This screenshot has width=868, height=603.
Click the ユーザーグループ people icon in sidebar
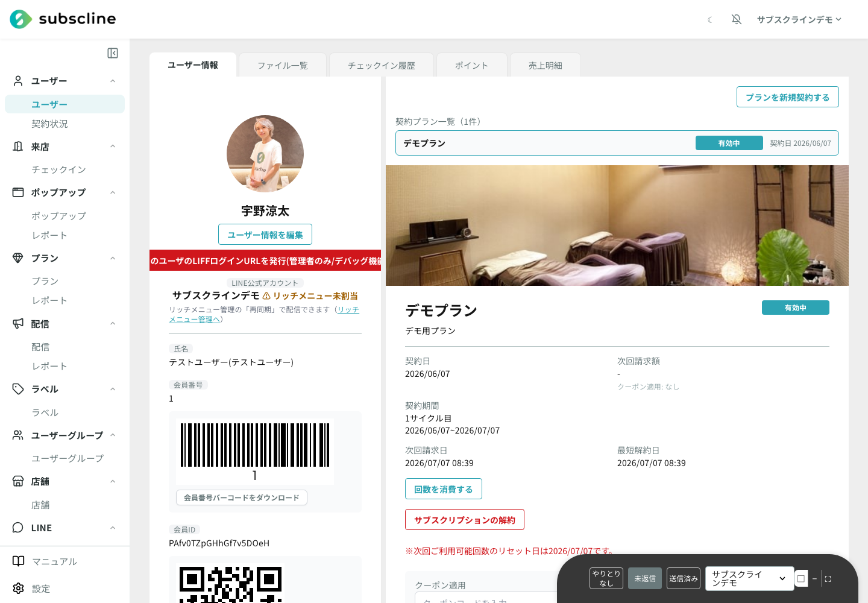tap(18, 435)
